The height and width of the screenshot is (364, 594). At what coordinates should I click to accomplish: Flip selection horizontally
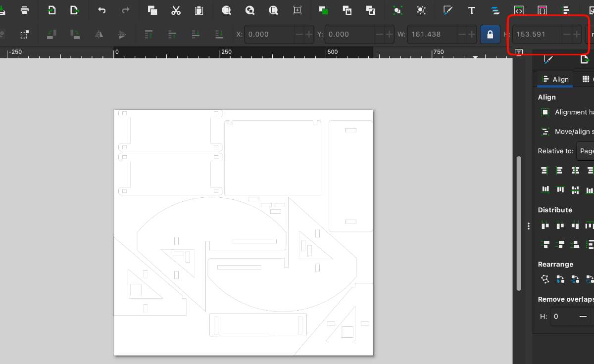(x=99, y=34)
